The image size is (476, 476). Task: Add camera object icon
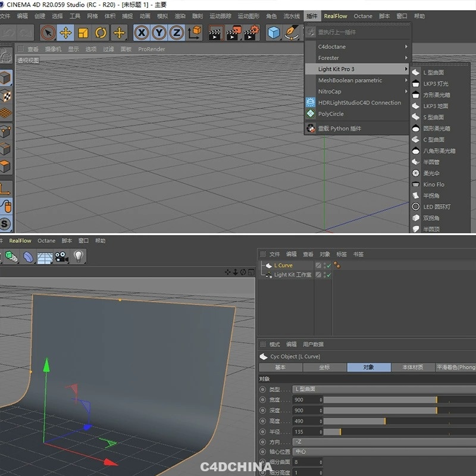[x=61, y=256]
